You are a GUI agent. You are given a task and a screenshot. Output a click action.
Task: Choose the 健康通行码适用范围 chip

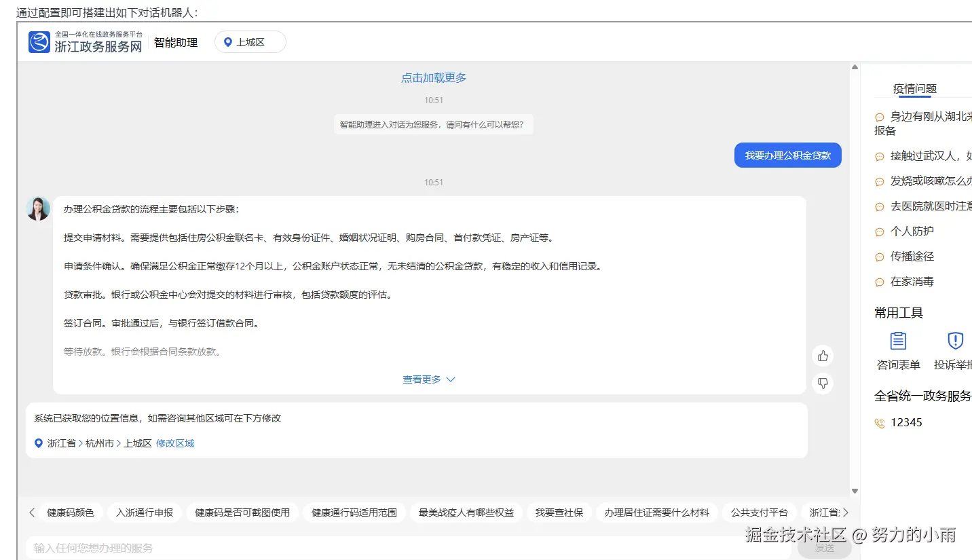click(x=354, y=512)
